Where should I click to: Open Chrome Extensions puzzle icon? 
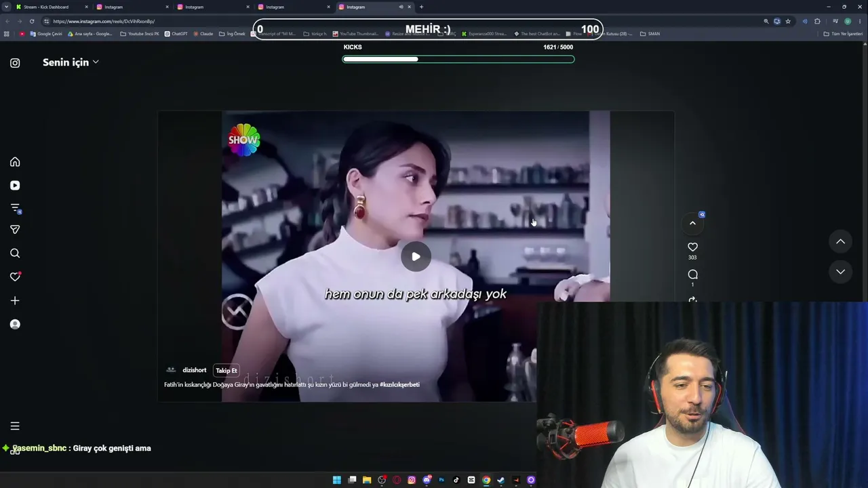point(817,21)
